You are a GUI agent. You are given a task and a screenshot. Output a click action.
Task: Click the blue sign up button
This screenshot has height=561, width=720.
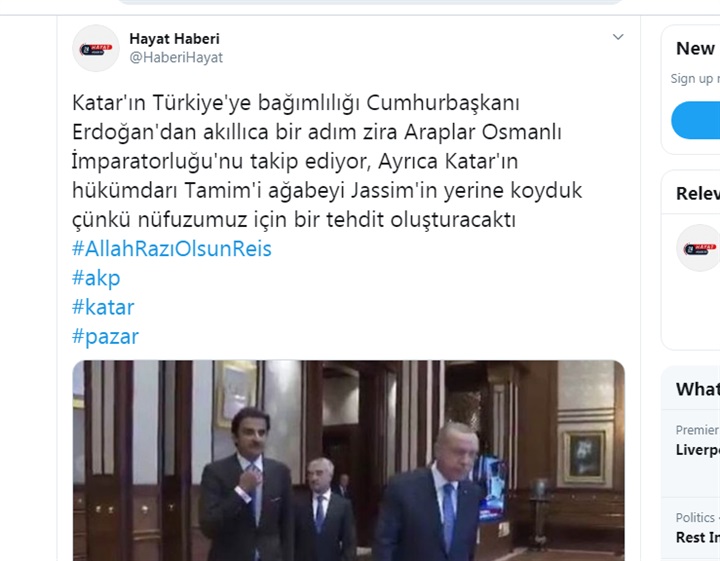coord(696,120)
